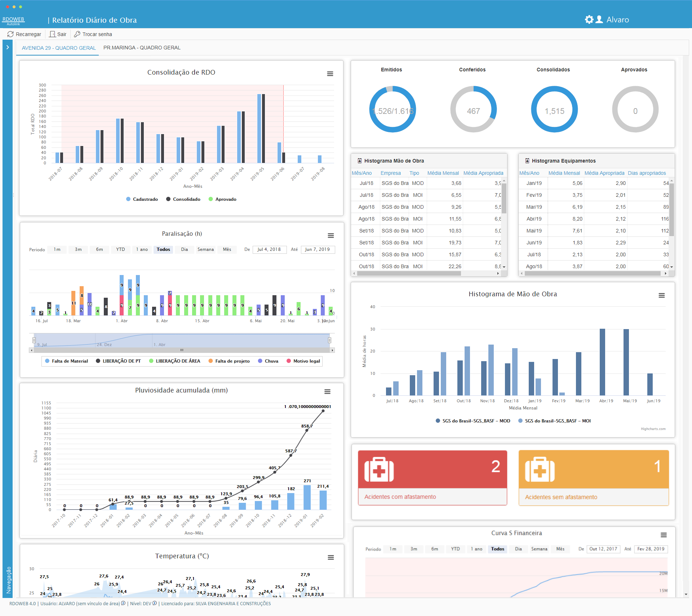
Task: Click red Acidentes com afastamento medkit icon
Action: click(x=379, y=469)
